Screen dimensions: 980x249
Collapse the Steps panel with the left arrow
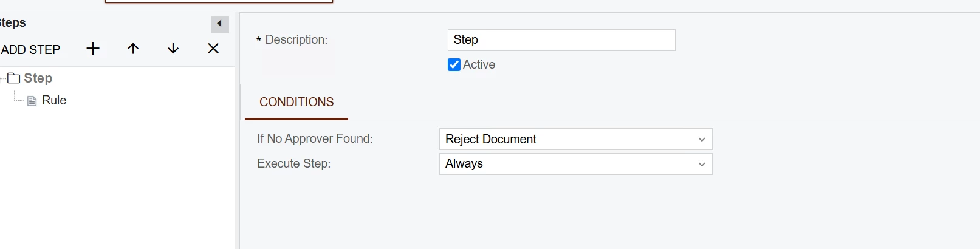[x=219, y=24]
